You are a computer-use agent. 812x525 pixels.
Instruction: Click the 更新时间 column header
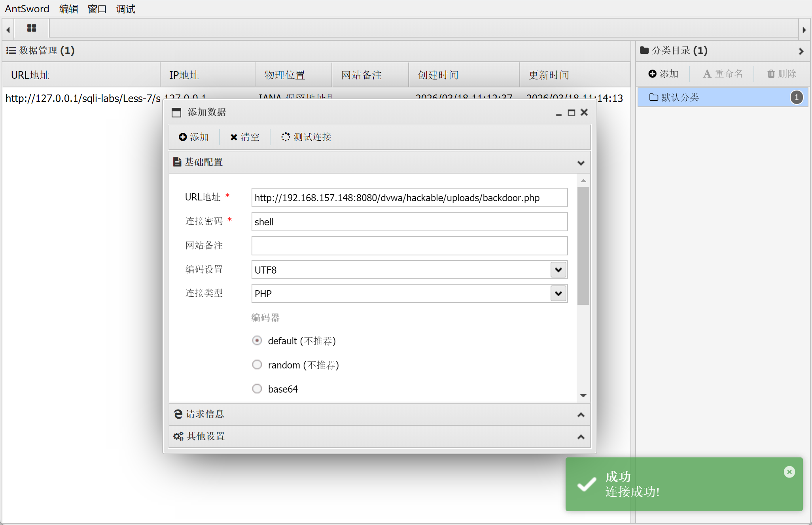574,75
